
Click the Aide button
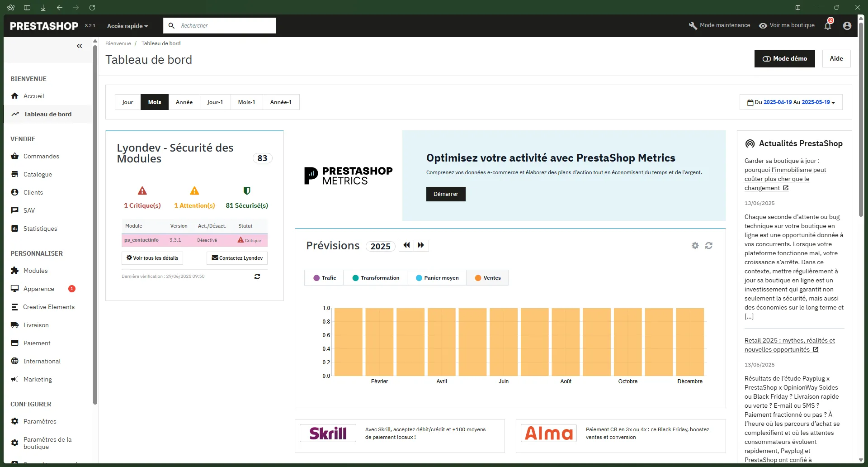coord(836,58)
